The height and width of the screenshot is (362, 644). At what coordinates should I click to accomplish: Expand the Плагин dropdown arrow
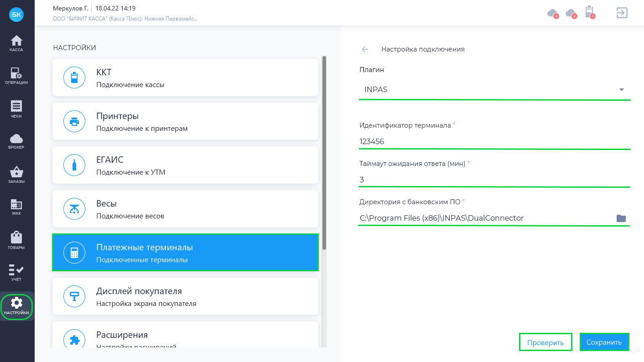(x=621, y=90)
